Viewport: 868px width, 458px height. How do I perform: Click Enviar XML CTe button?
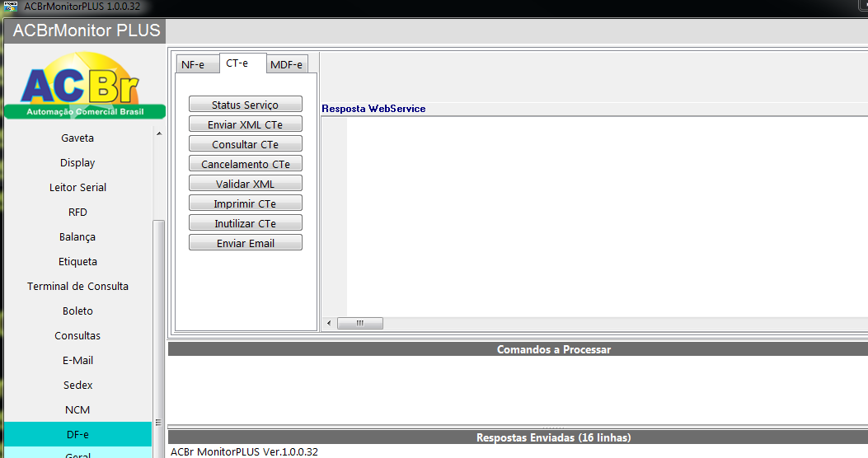245,124
